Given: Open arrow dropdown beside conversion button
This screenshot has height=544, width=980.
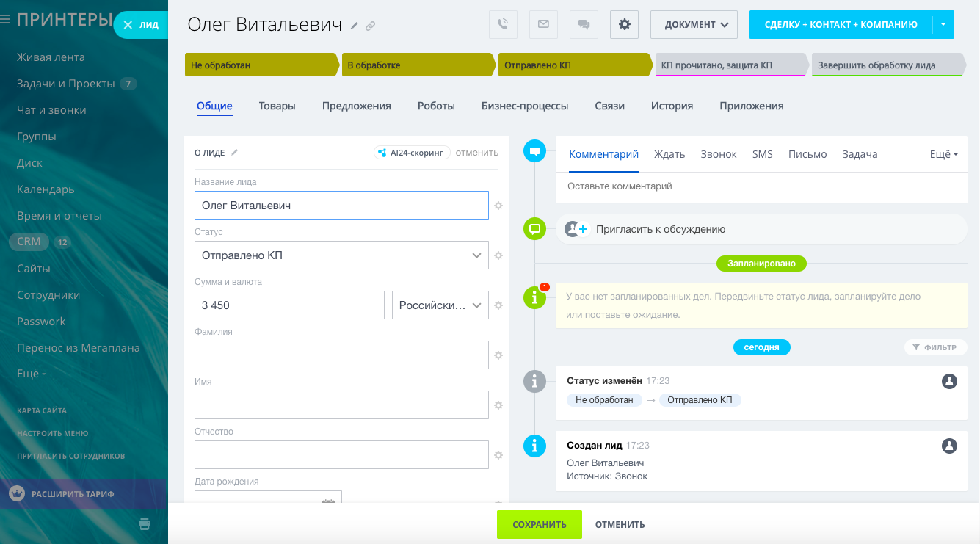Looking at the screenshot, I should coord(943,24).
